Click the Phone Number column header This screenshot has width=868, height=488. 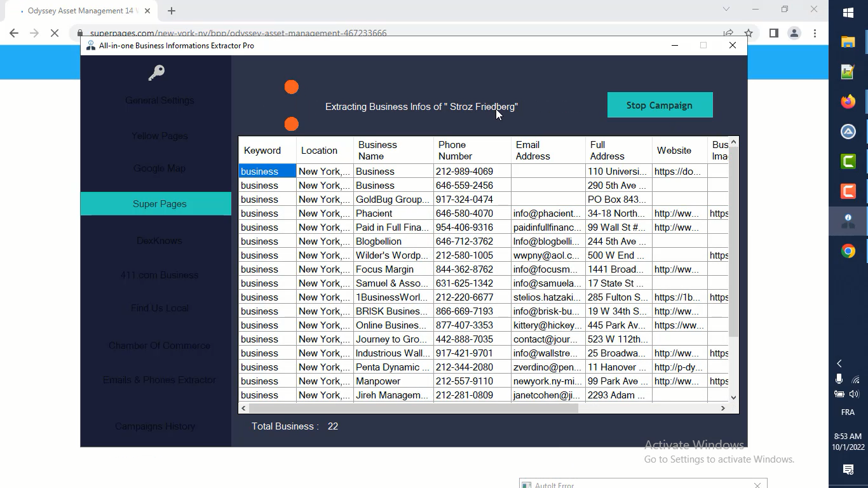pyautogui.click(x=472, y=151)
